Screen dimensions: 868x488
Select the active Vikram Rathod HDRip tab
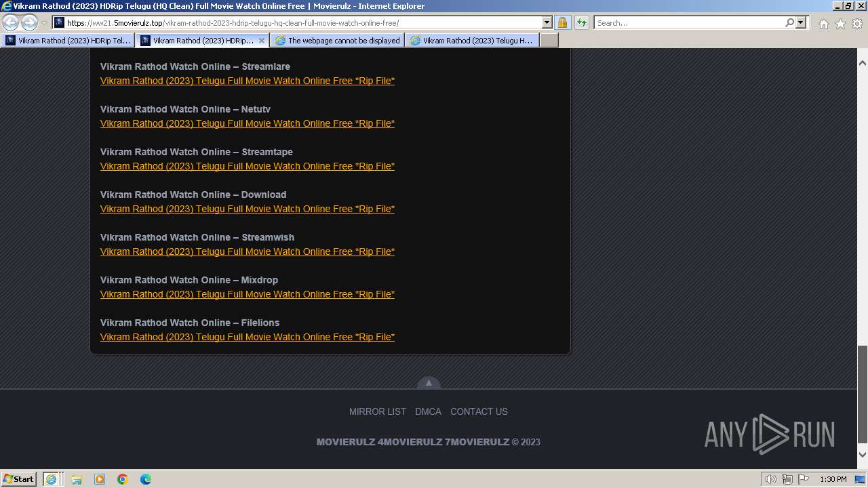tap(197, 41)
